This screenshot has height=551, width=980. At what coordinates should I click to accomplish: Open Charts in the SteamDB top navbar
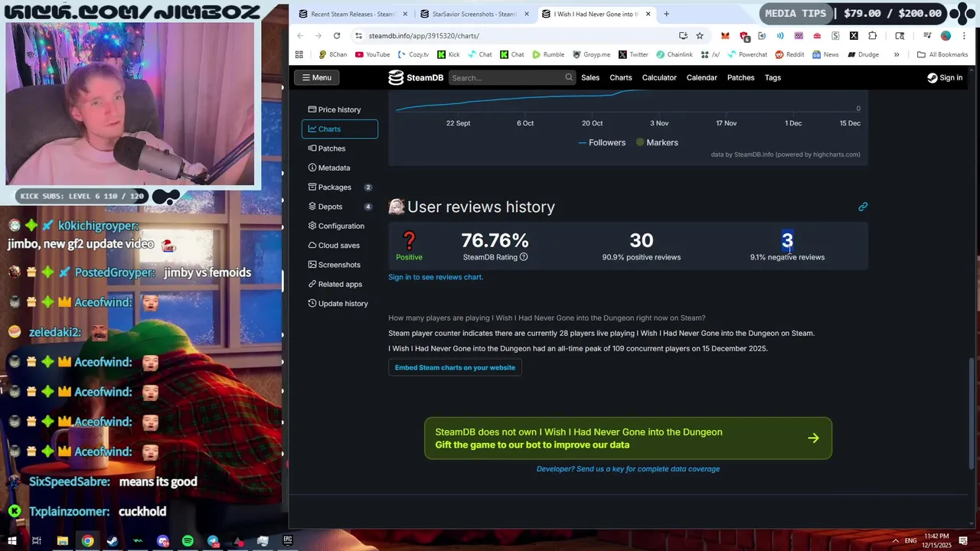click(x=621, y=77)
